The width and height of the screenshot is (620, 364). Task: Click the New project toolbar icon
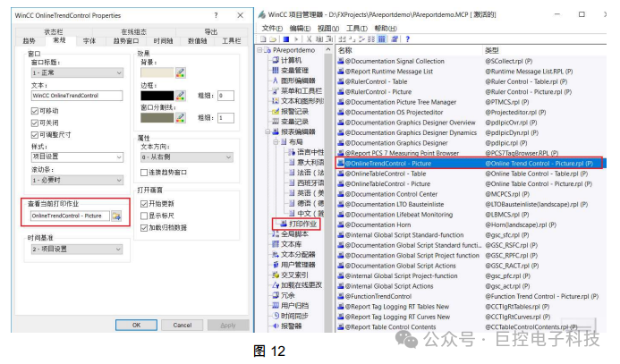263,39
